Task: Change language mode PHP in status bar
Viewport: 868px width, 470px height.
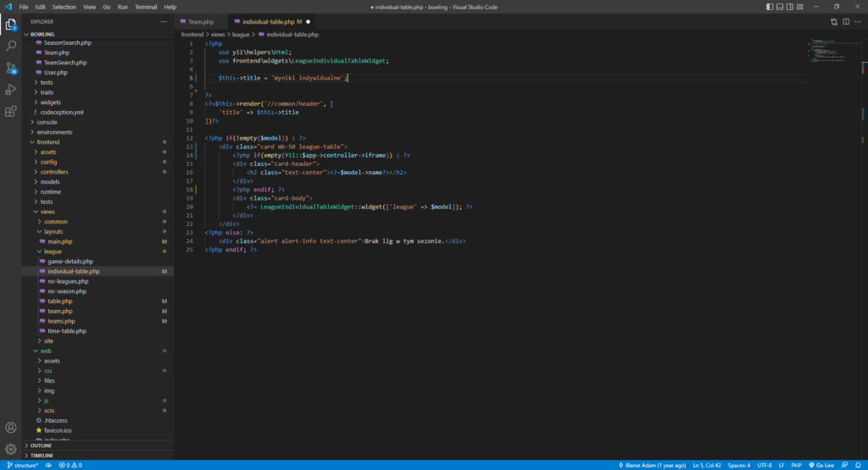Action: point(796,465)
